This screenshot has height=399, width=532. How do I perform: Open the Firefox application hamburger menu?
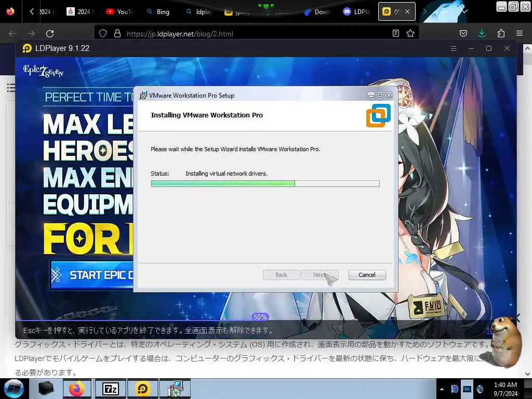(x=520, y=33)
